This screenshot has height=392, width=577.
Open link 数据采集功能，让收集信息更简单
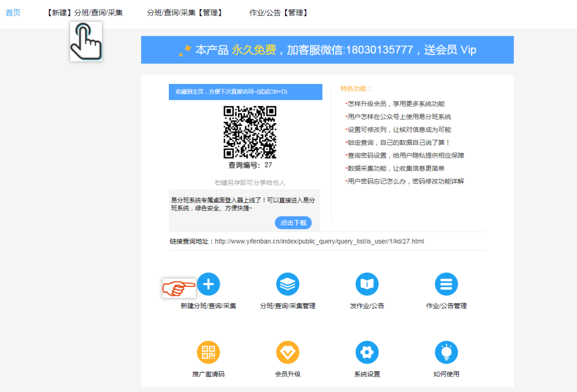point(396,168)
